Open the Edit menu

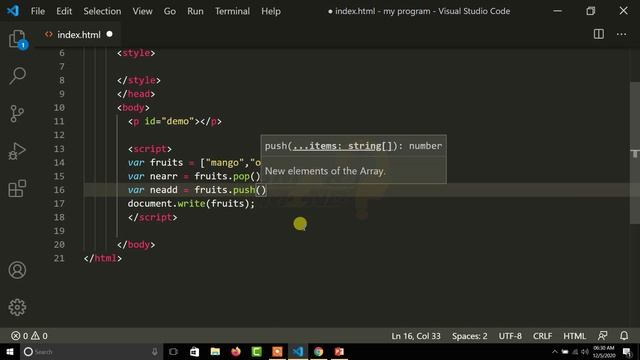click(x=64, y=11)
